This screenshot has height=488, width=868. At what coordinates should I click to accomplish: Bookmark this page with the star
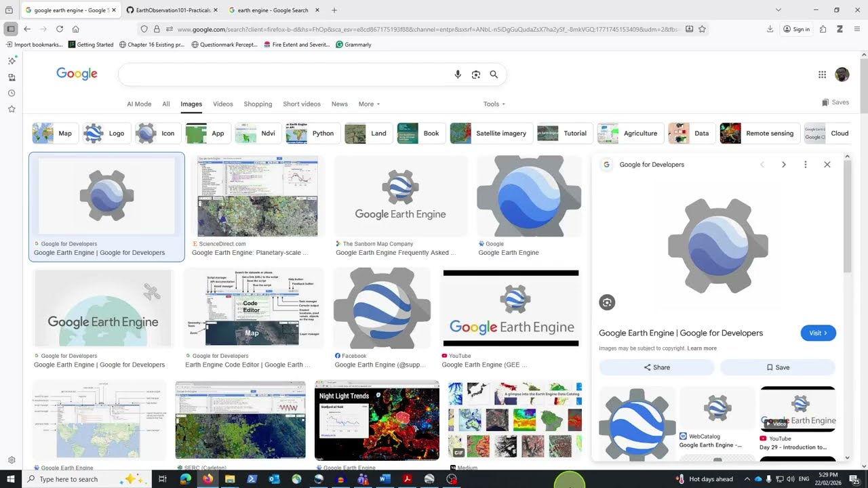click(x=702, y=29)
